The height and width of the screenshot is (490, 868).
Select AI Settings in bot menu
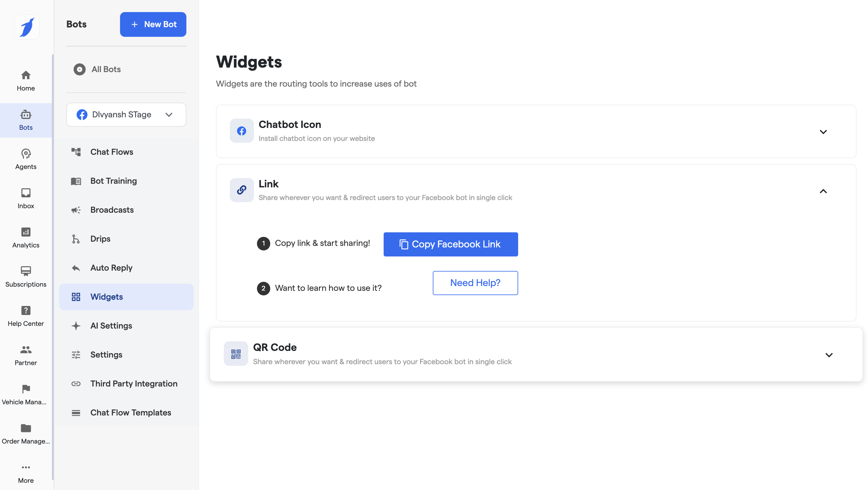(111, 326)
